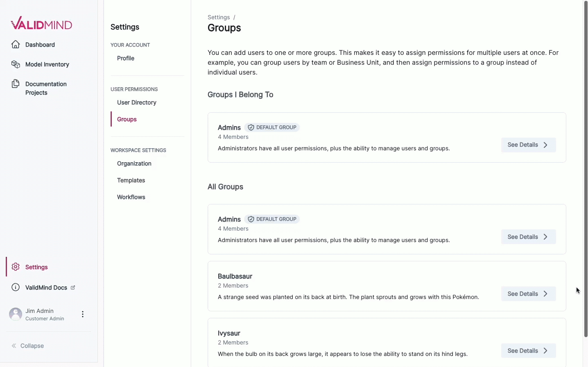Click the page scrollbar on the right edge
Screen dimensions: 588x367
(585, 164)
